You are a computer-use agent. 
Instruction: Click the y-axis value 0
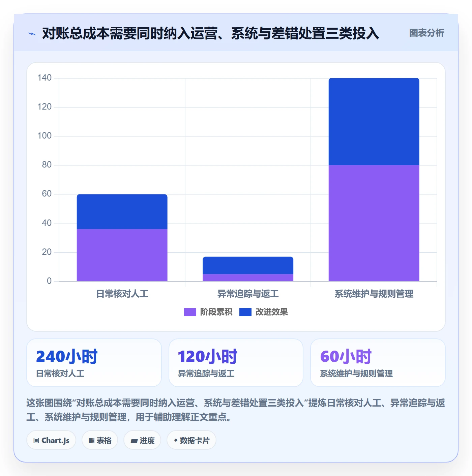point(49,281)
